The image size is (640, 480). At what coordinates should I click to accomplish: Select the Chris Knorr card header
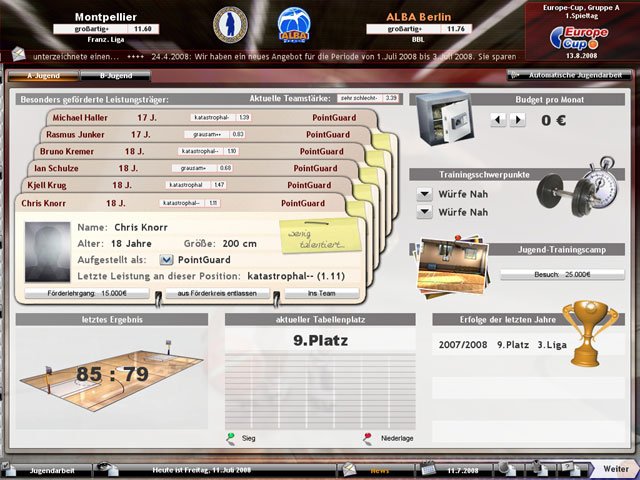[x=180, y=203]
